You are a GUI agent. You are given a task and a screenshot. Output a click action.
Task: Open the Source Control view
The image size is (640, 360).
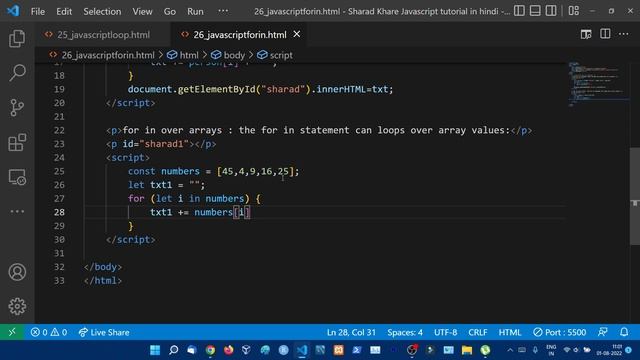point(17,108)
